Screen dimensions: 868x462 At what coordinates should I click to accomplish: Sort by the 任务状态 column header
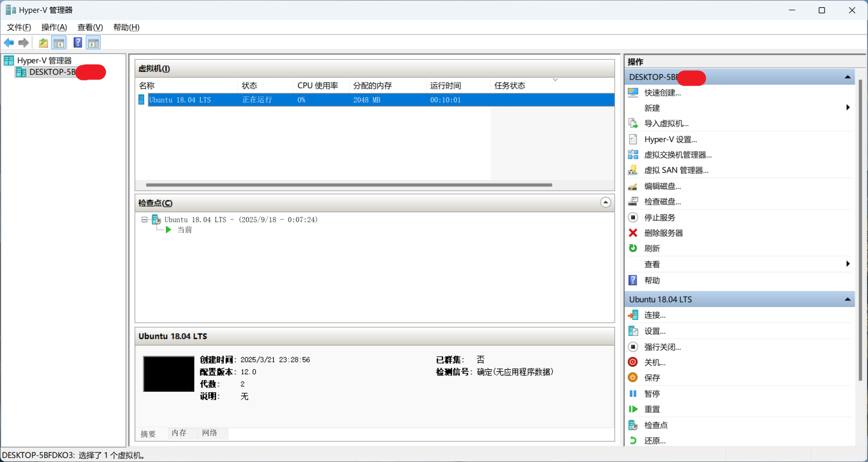[552, 86]
